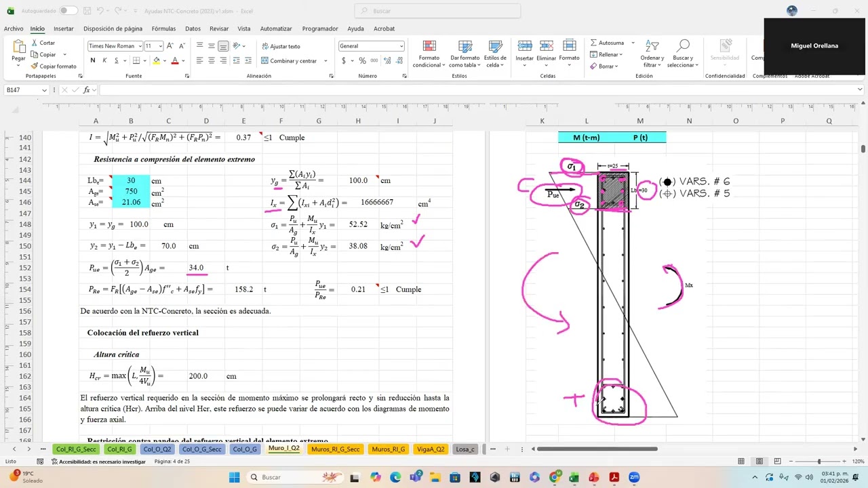Open the borders dropdown arrow

tap(145, 60)
